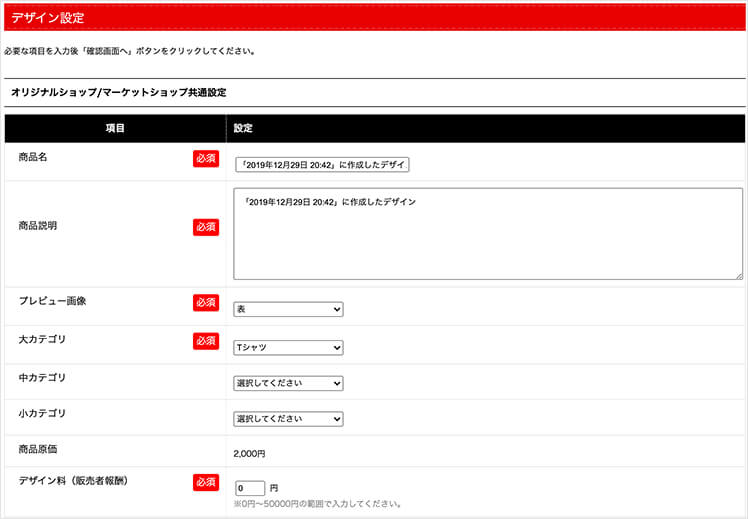The height and width of the screenshot is (519, 748).
Task: Open the 中カテゴリ select box
Action: (288, 383)
